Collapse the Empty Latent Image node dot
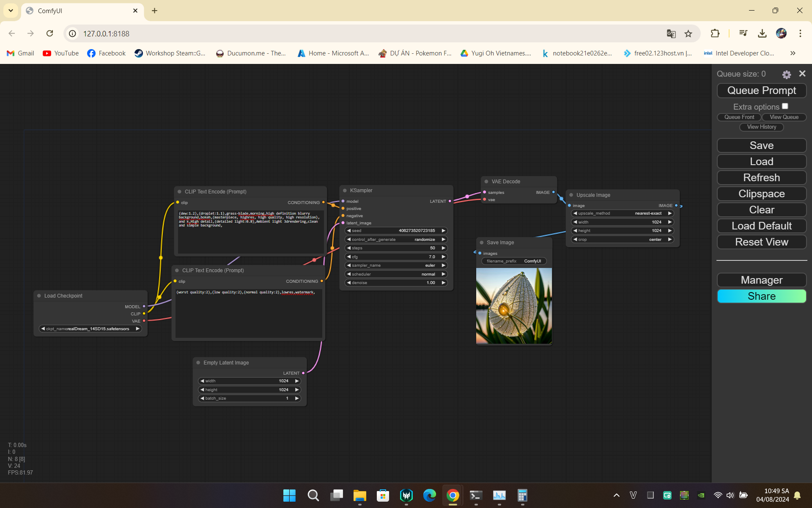 198,363
